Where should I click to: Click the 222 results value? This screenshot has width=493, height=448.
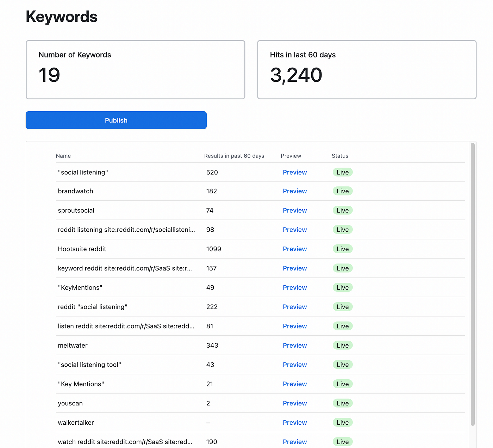click(x=212, y=307)
